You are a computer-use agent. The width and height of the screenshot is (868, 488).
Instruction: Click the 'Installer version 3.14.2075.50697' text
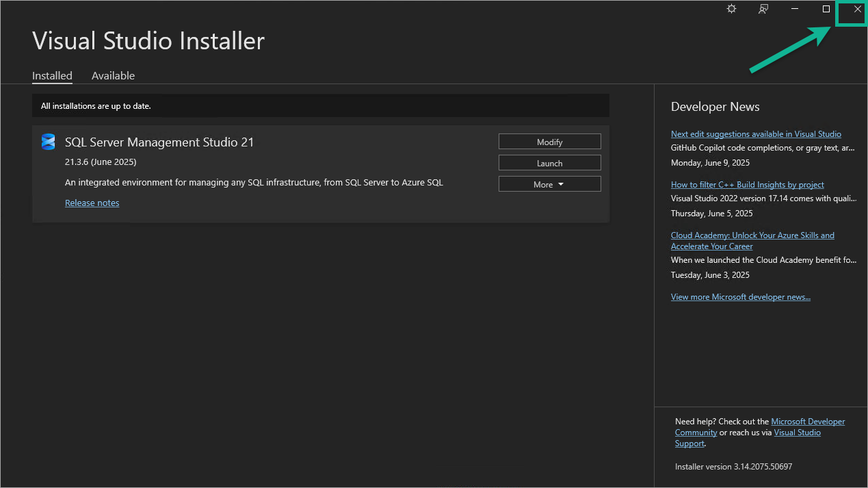(733, 467)
